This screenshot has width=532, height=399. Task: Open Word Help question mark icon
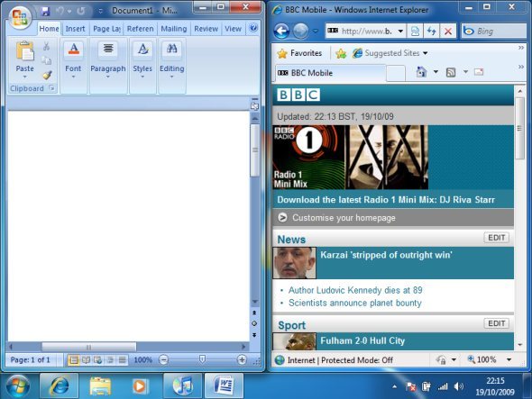253,28
